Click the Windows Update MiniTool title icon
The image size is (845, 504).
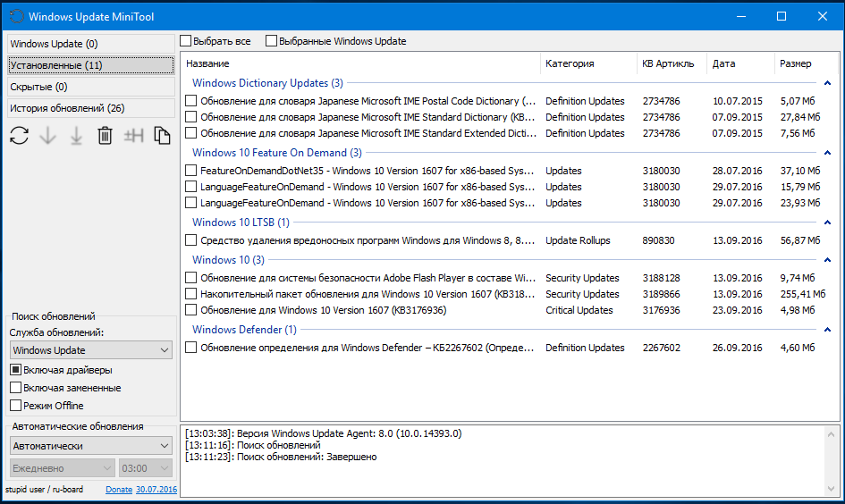(17, 16)
